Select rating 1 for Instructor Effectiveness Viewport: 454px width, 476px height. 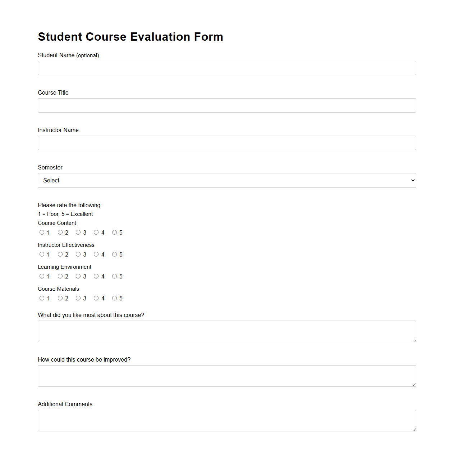click(x=42, y=254)
